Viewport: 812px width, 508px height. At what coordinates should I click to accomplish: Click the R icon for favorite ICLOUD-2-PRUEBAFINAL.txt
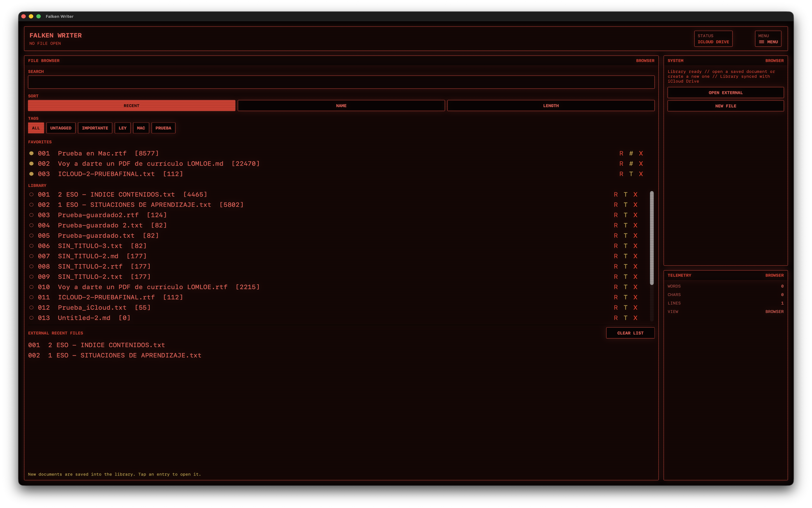[x=621, y=174]
